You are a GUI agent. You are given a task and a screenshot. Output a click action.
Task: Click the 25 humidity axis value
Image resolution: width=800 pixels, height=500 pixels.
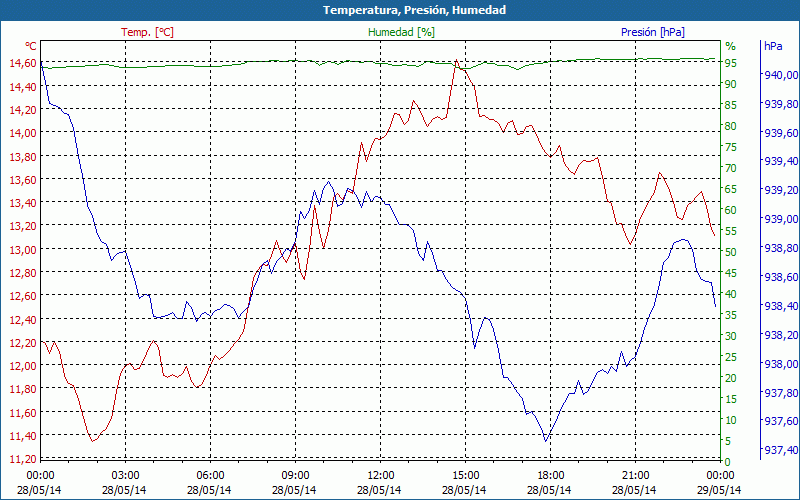731,357
